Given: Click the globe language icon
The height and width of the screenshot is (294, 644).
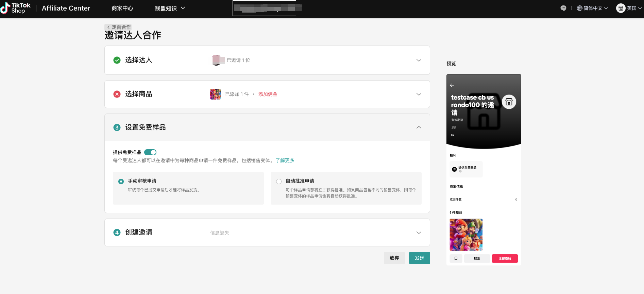Looking at the screenshot, I should 580,8.
